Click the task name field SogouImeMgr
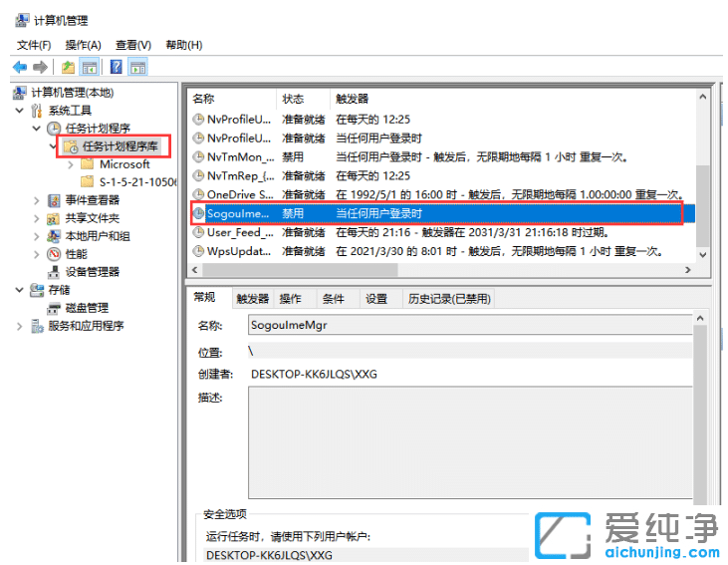Screen dimensions: 728x565 pyautogui.click(x=470, y=325)
